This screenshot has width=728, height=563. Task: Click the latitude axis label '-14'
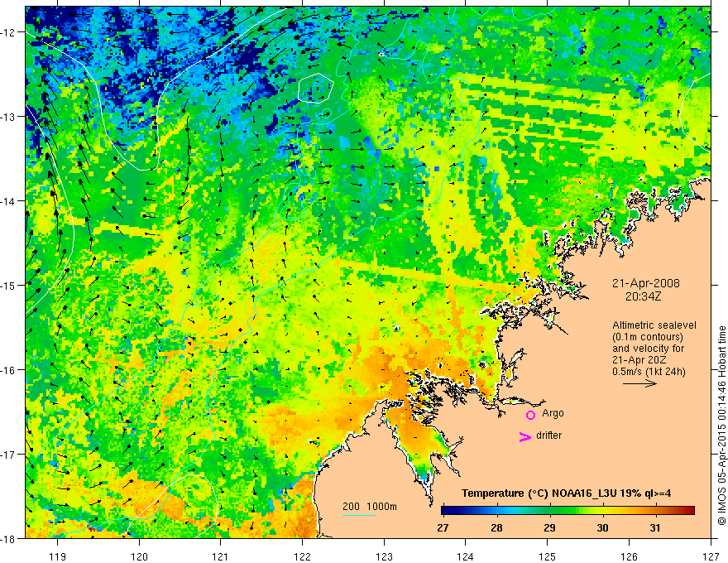pyautogui.click(x=9, y=201)
